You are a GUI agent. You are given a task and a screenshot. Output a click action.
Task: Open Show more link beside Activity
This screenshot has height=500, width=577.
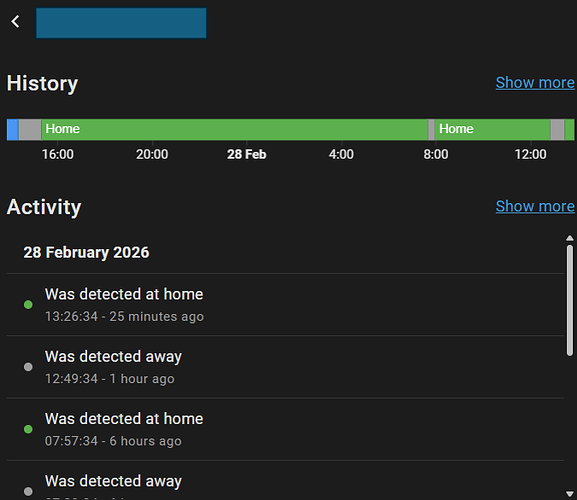pos(535,206)
